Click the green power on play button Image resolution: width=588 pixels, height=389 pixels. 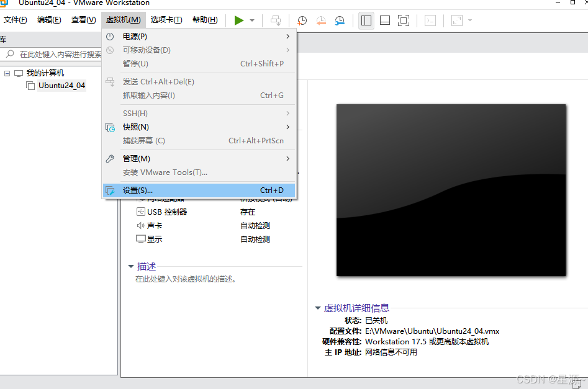pos(239,20)
